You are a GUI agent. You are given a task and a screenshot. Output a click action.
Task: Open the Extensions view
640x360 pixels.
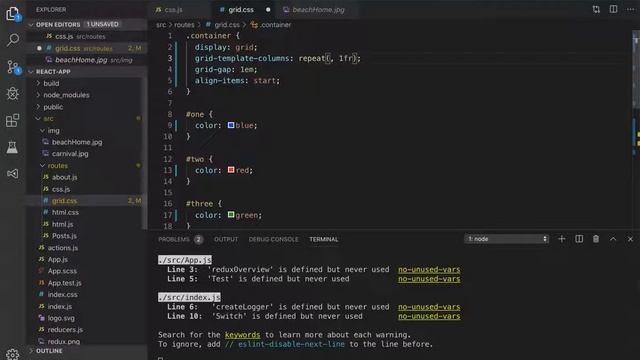(x=13, y=120)
